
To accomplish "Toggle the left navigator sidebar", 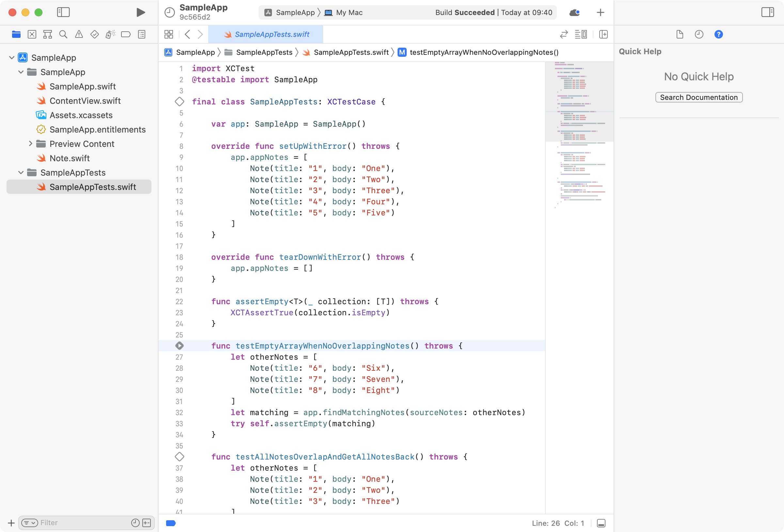I will click(x=63, y=12).
